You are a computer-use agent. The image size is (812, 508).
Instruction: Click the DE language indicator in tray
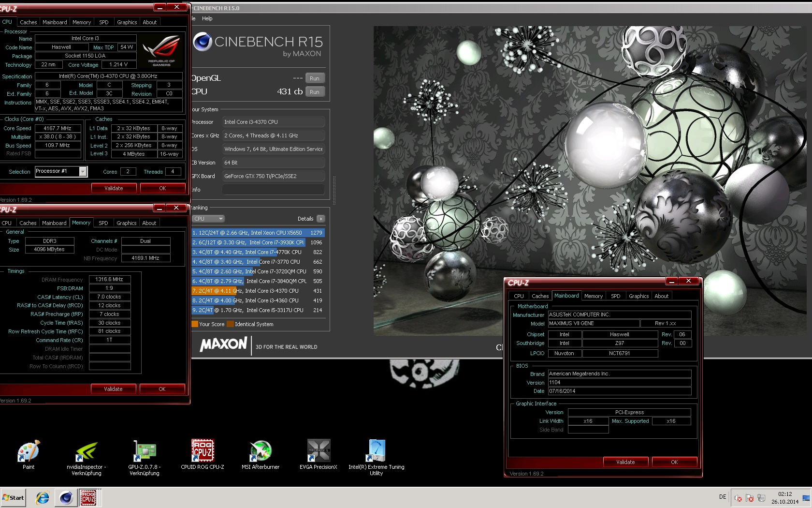(723, 497)
